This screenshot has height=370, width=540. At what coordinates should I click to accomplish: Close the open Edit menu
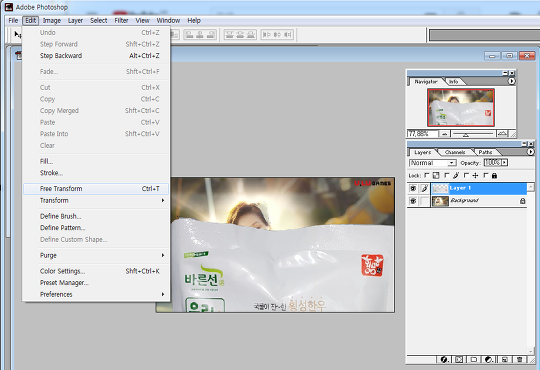tap(31, 21)
